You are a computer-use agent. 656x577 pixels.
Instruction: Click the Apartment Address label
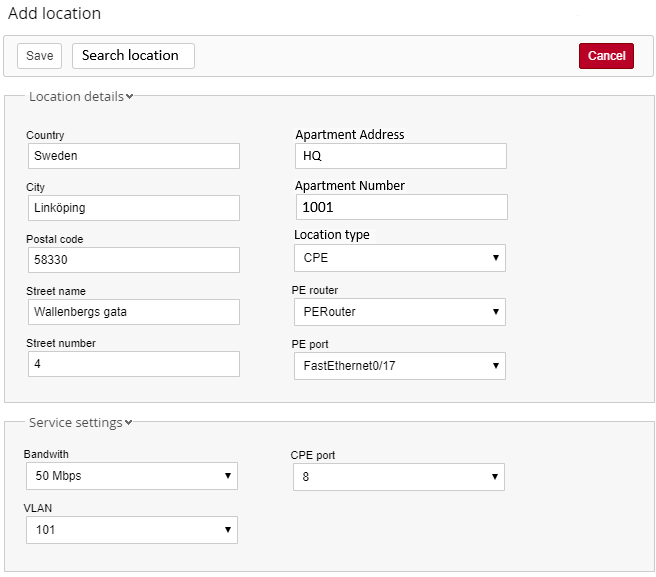[x=350, y=134]
